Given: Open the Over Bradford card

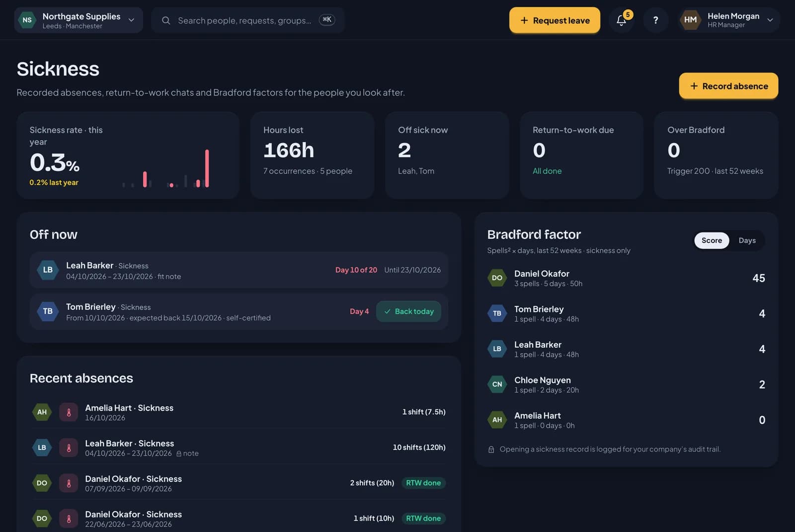Looking at the screenshot, I should [x=716, y=155].
